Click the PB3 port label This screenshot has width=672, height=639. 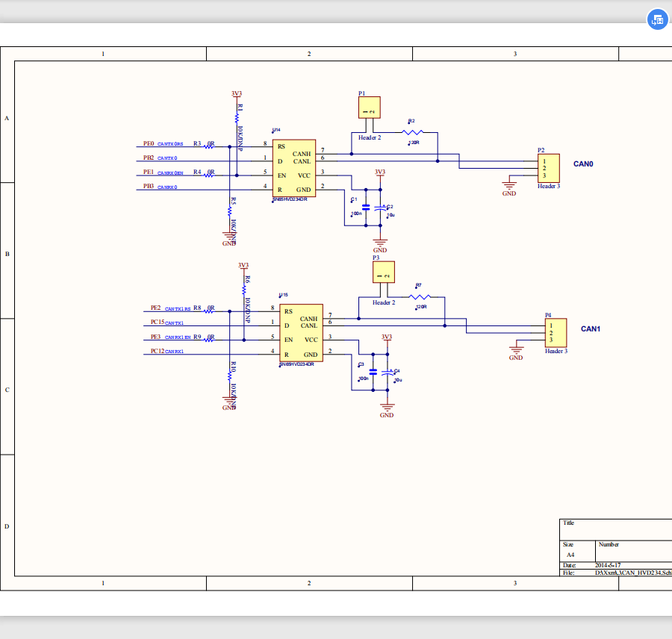[149, 186]
